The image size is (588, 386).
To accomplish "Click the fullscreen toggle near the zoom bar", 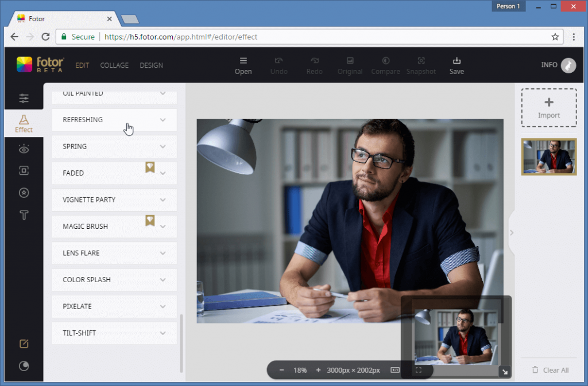I will (x=419, y=371).
